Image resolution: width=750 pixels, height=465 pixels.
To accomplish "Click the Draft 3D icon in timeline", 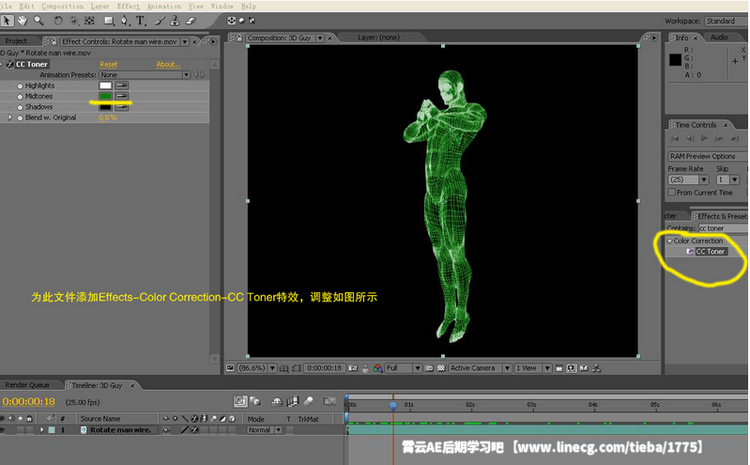I will click(x=256, y=401).
